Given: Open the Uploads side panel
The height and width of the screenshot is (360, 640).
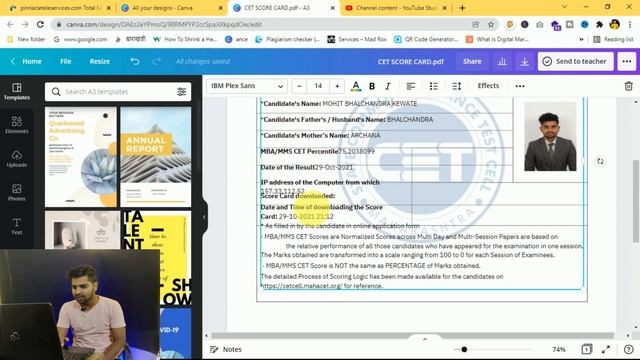Looking at the screenshot, I should tap(17, 159).
